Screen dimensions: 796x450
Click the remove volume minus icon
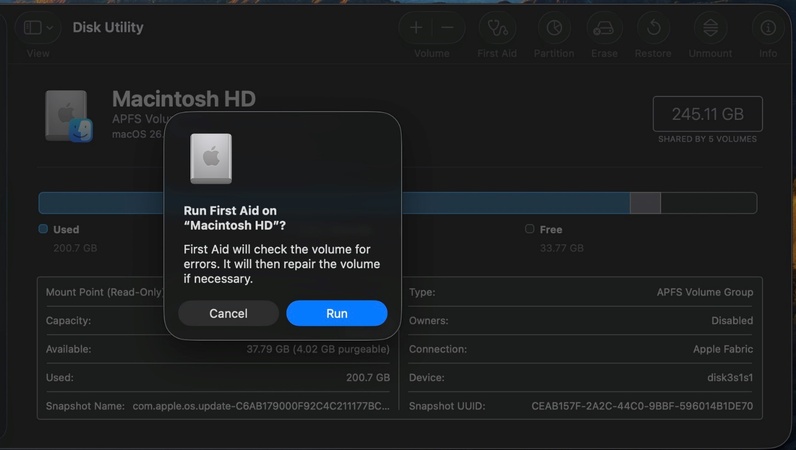tap(447, 27)
